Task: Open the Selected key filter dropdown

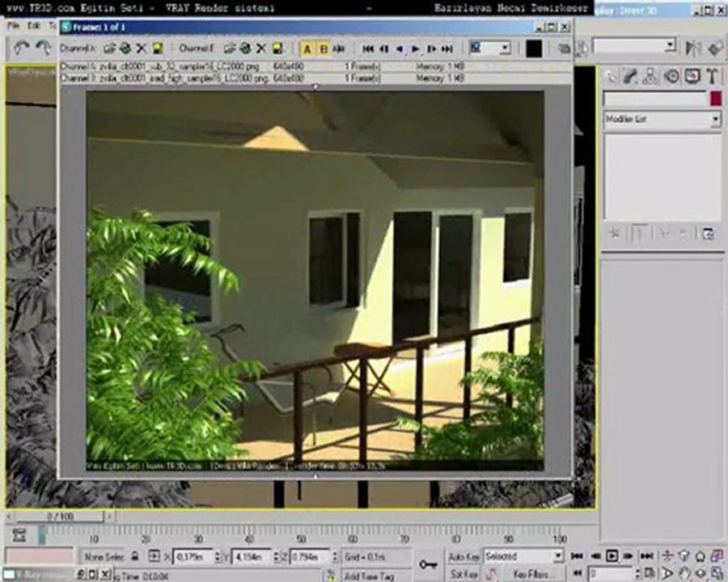Action: click(x=558, y=556)
